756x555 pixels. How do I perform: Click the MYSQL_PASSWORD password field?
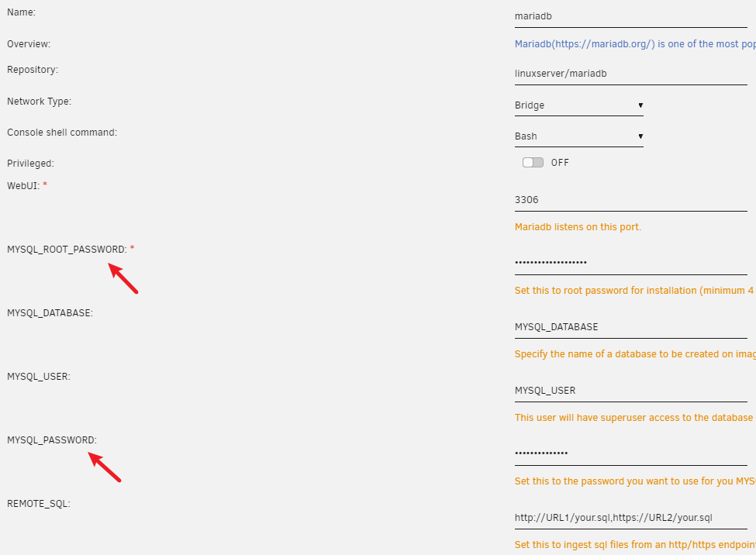(630, 453)
